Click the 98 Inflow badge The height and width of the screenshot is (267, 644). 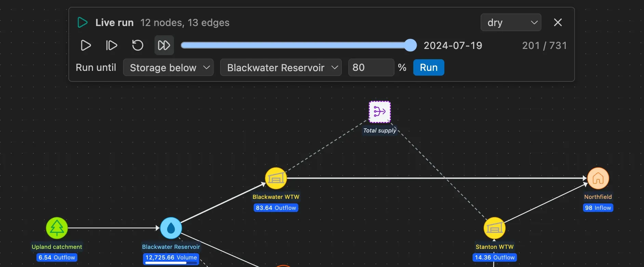598,208
